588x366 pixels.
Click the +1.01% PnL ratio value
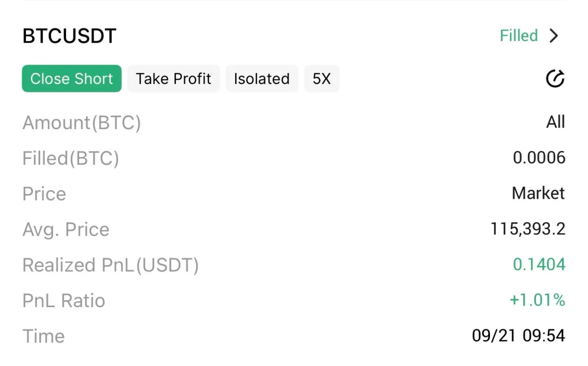537,300
